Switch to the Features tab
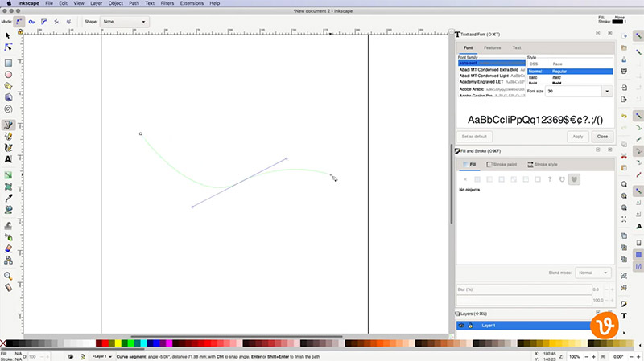Screen dimensions: 644x361 [x=492, y=48]
